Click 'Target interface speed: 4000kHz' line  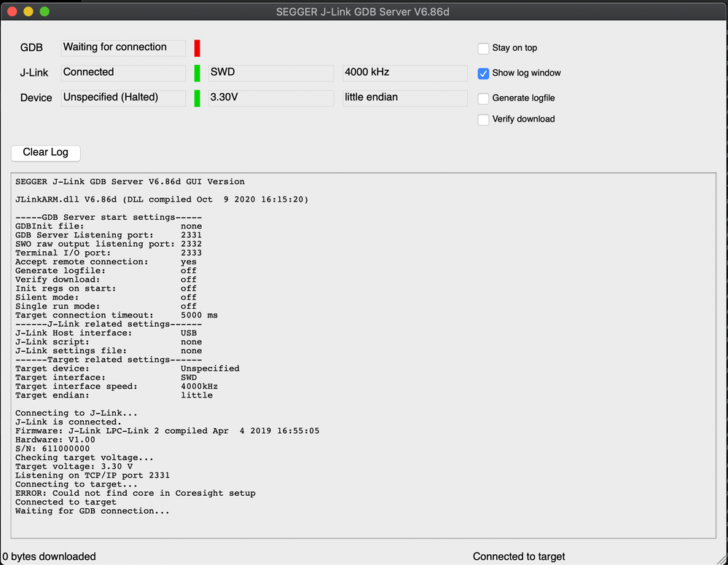(x=117, y=387)
